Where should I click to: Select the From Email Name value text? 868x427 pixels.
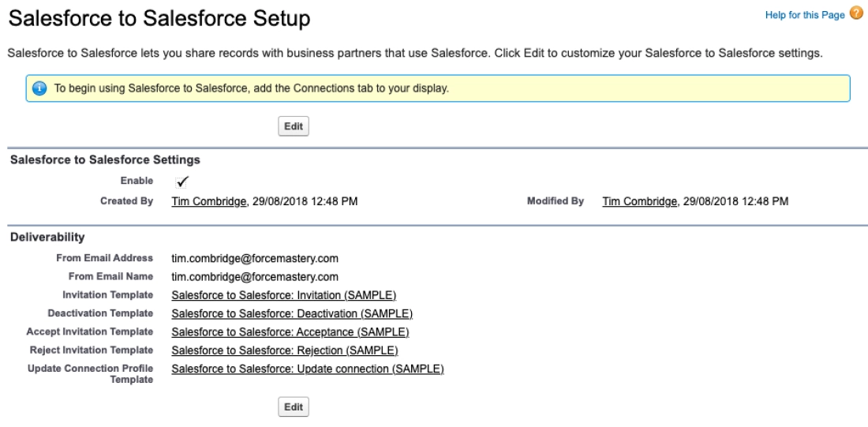(x=255, y=277)
